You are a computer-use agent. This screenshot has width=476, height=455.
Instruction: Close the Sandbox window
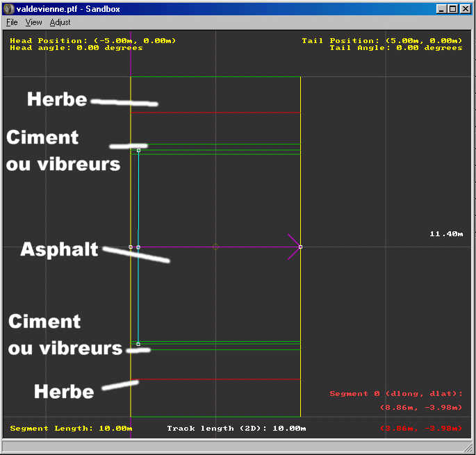pyautogui.click(x=465, y=9)
